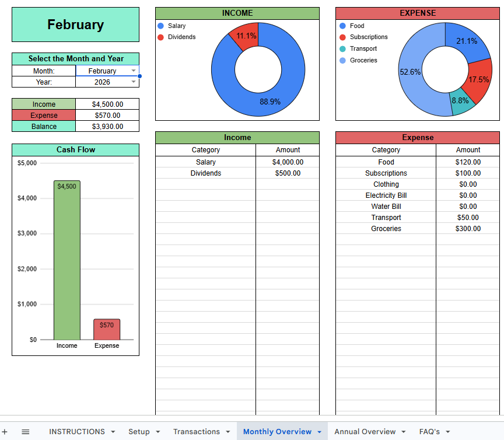Click the INCOME chart title bar

(x=237, y=13)
